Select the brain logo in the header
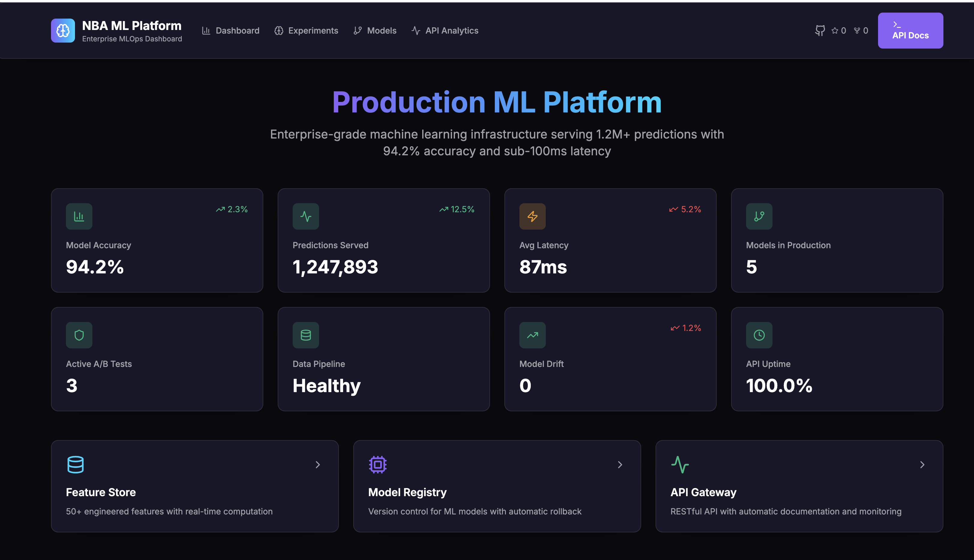The width and height of the screenshot is (974, 560). (63, 30)
